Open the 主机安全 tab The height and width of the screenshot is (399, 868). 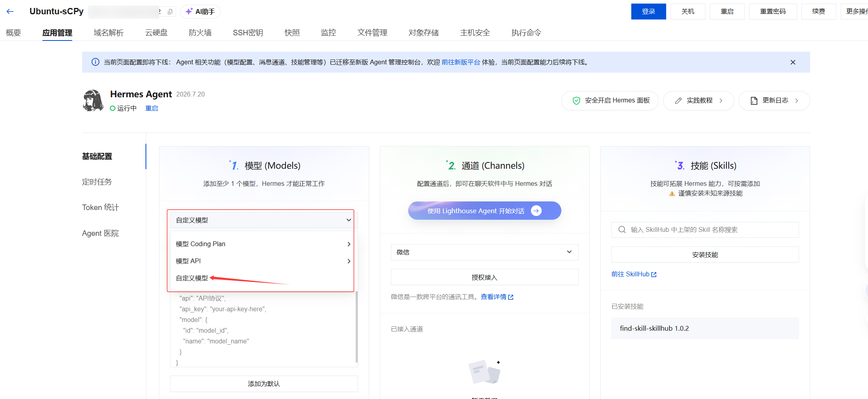click(x=475, y=33)
